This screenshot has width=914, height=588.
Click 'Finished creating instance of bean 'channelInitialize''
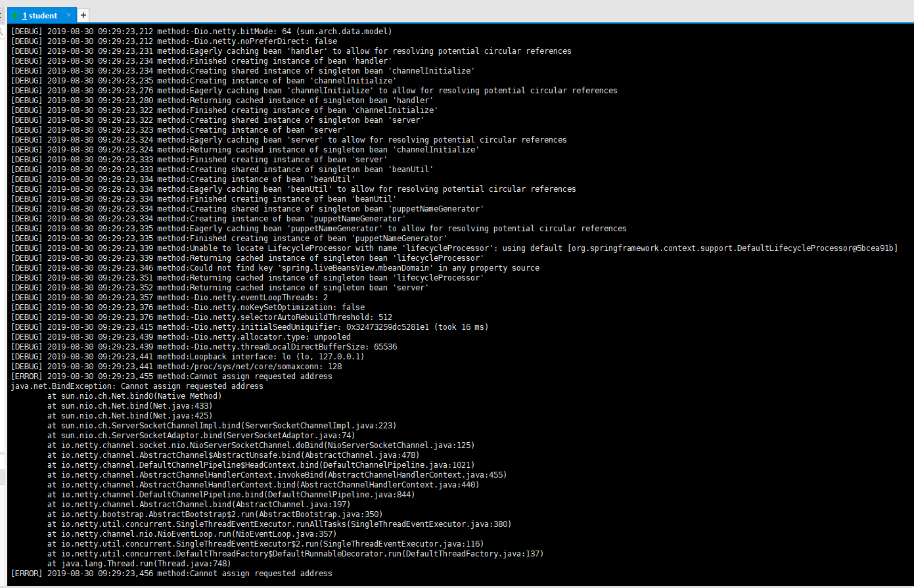click(224, 110)
